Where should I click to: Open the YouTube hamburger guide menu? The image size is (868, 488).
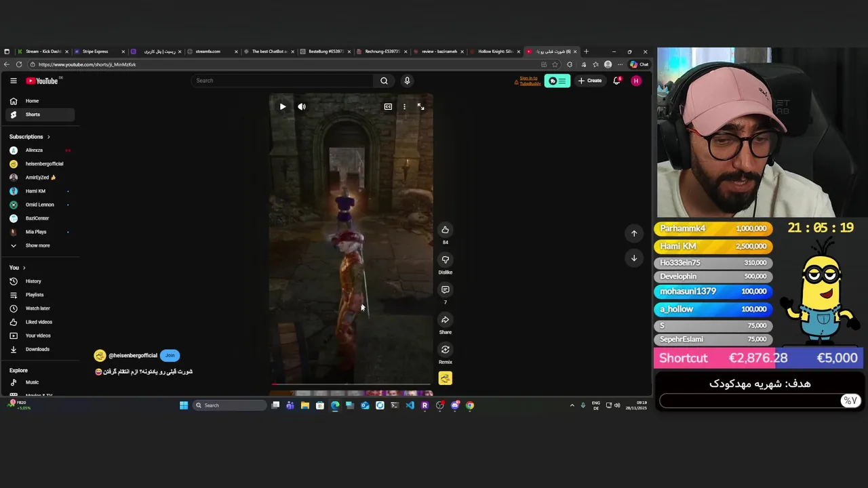click(x=14, y=81)
